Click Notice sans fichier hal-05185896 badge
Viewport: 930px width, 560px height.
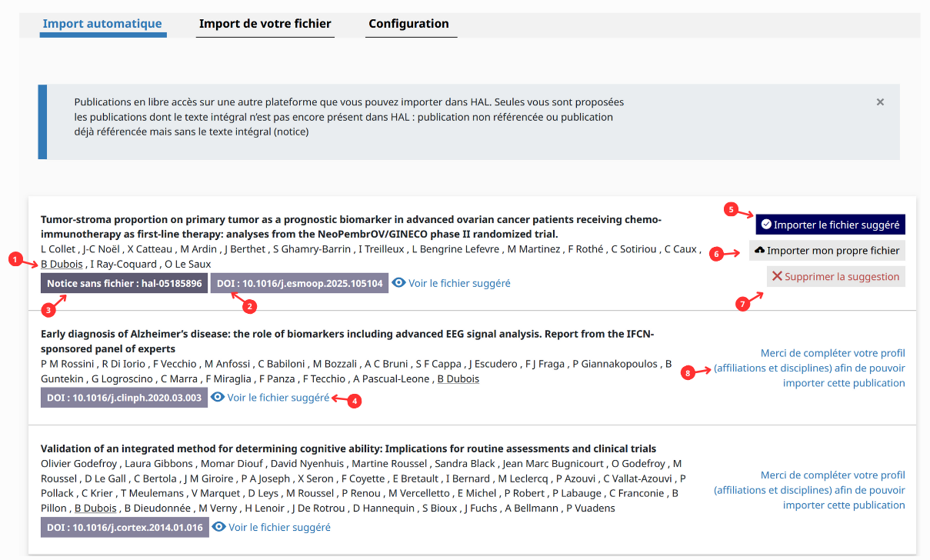point(124,283)
